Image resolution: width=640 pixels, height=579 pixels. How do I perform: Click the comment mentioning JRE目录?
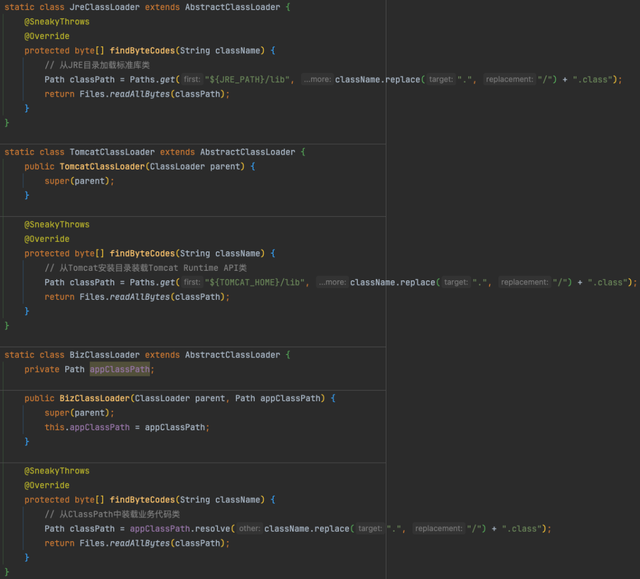coord(97,65)
